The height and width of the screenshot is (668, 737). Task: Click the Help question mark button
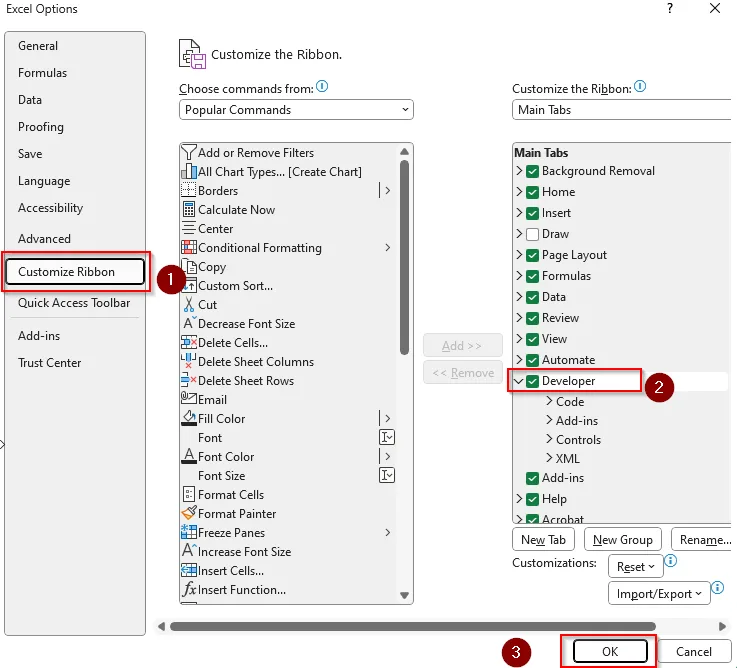tap(670, 8)
